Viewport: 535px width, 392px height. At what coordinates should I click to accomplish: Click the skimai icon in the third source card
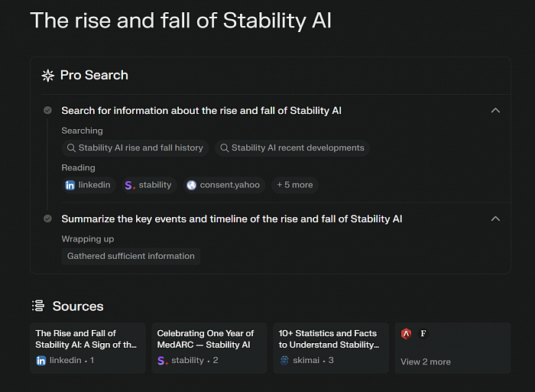284,360
